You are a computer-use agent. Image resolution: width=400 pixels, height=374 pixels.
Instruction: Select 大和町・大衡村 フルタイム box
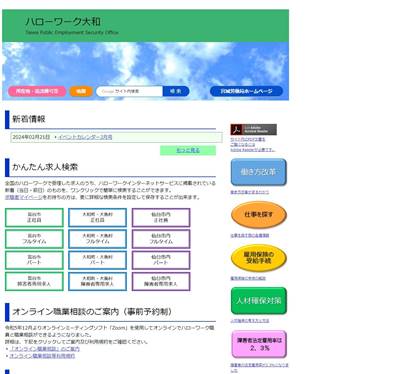pos(98,239)
